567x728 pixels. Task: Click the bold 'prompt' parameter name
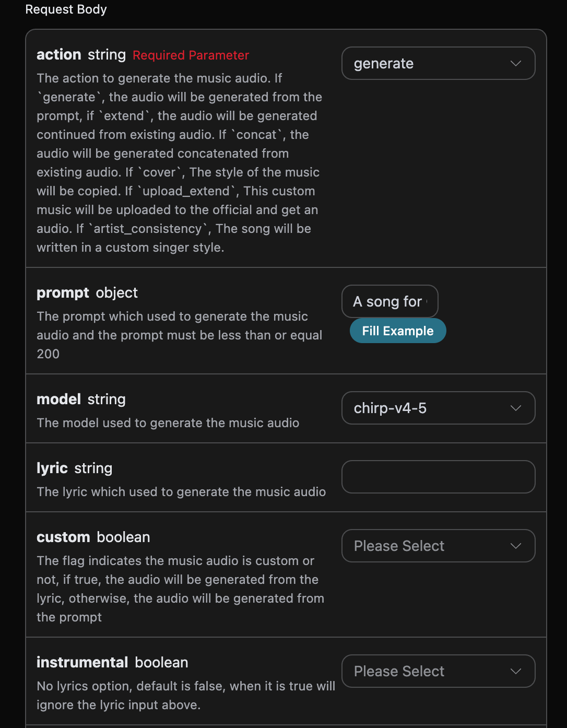click(63, 293)
